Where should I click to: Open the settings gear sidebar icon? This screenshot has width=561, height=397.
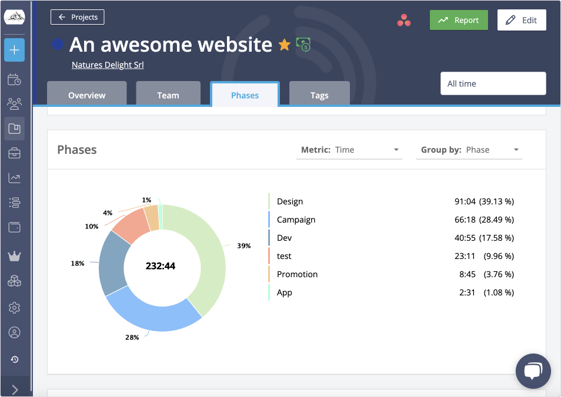14,308
